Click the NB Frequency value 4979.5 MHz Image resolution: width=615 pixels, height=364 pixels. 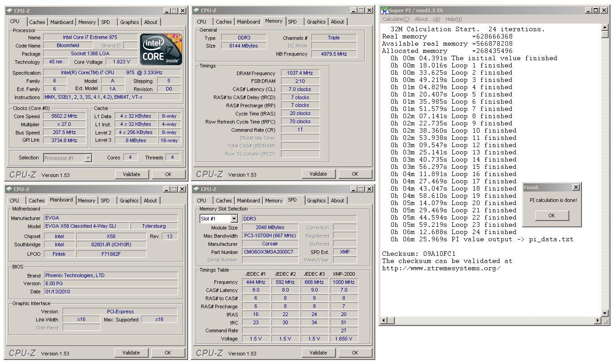click(x=334, y=54)
